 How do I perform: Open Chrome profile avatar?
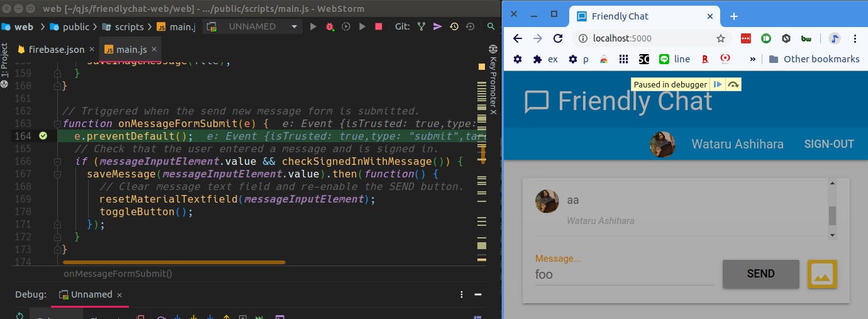[x=834, y=38]
